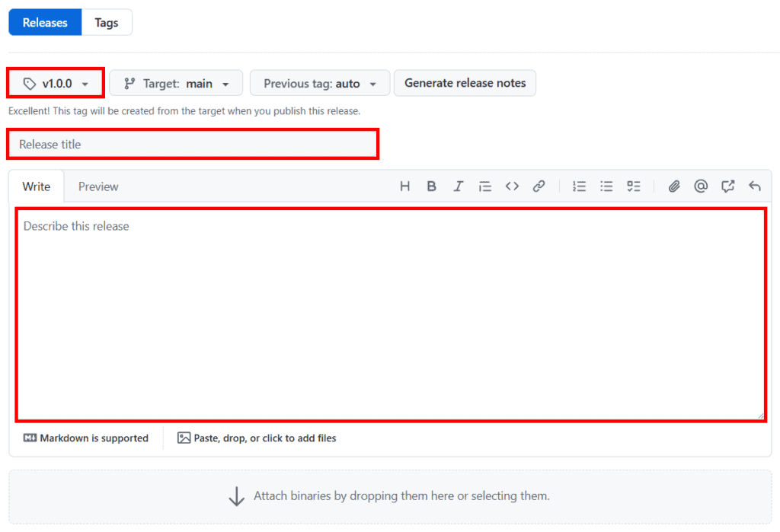The width and height of the screenshot is (780, 532).
Task: Open the Target: main branch dropdown
Action: click(176, 83)
